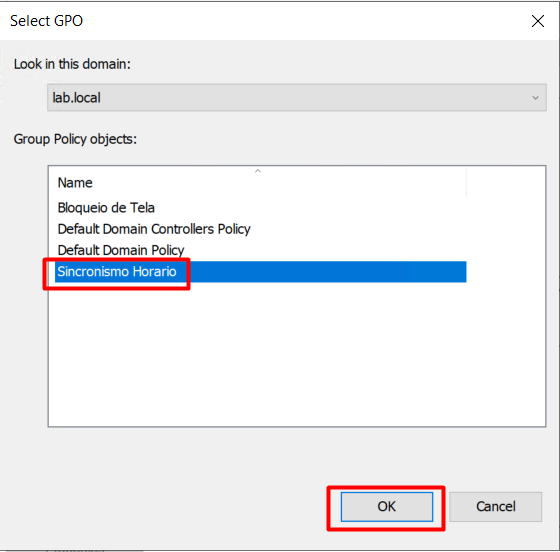Open the lab.local domain combo box
The height and width of the screenshot is (552, 560).
pos(296,97)
